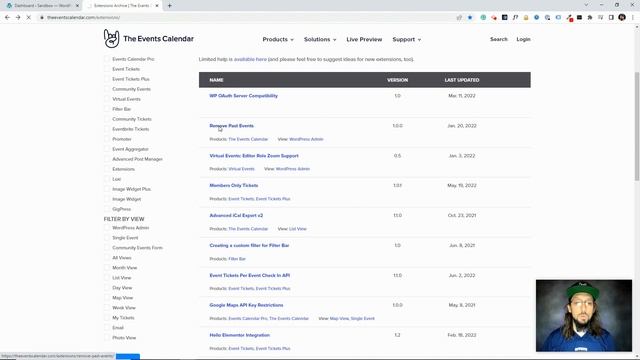
Task: Check the Advanced Post Manager filter
Action: click(x=107, y=159)
